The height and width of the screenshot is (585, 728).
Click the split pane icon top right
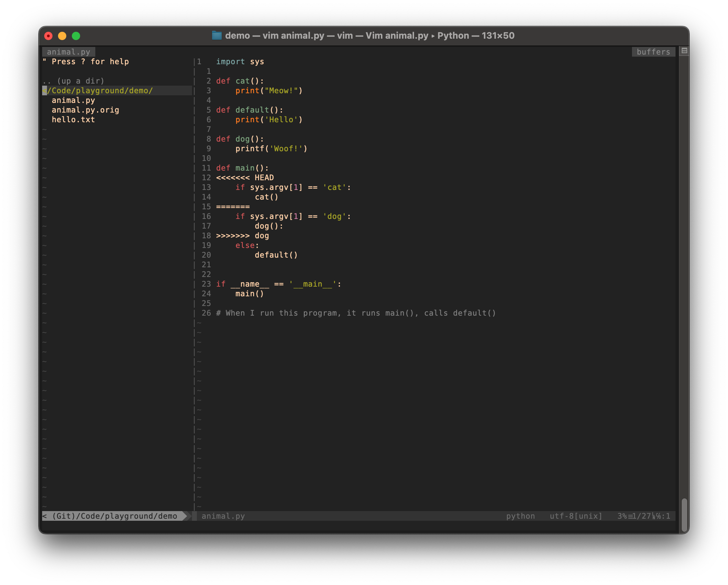(x=684, y=51)
